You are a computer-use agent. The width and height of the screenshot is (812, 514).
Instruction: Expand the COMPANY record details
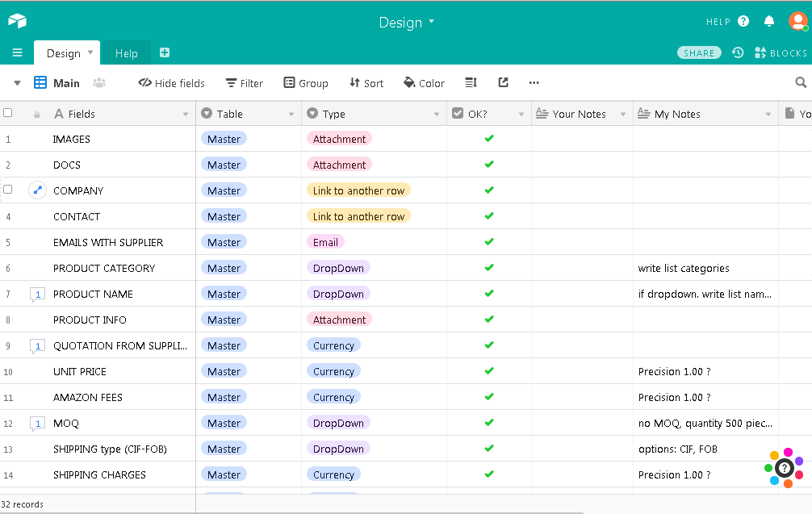tap(37, 190)
